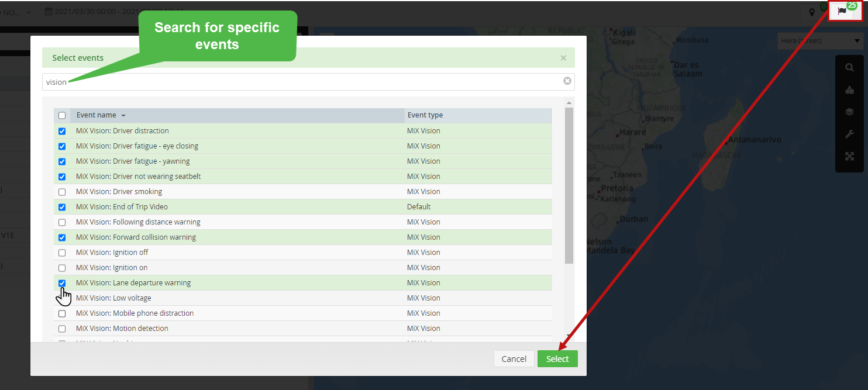Image resolution: width=868 pixels, height=390 pixels.
Task: Check the Driver smoking event
Action: point(62,192)
